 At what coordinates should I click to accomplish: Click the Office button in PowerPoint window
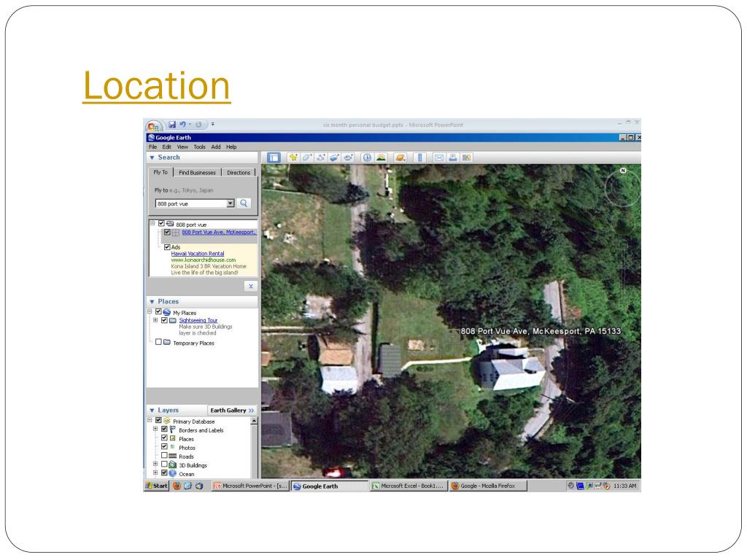pyautogui.click(x=153, y=125)
